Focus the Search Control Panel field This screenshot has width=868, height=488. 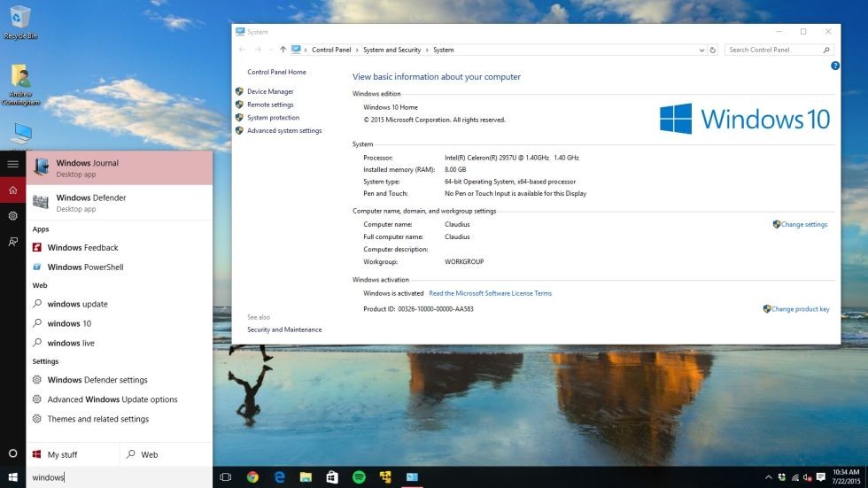pos(779,50)
